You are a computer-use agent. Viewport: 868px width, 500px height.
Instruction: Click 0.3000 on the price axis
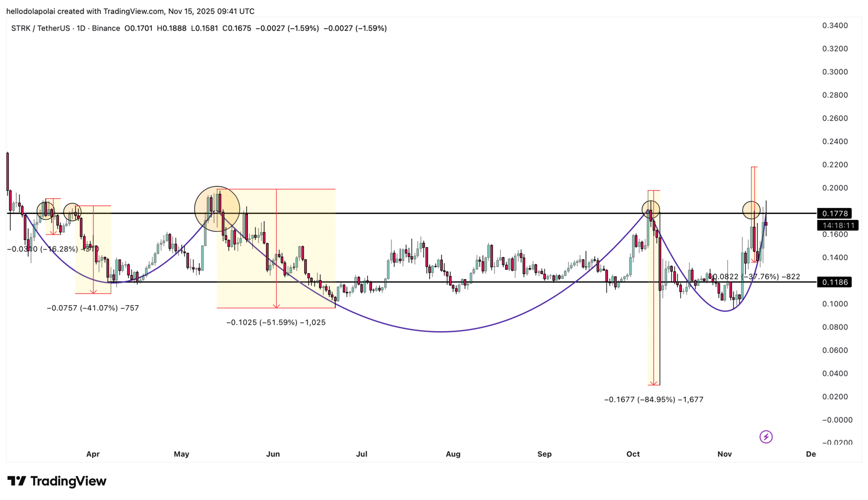(x=835, y=72)
